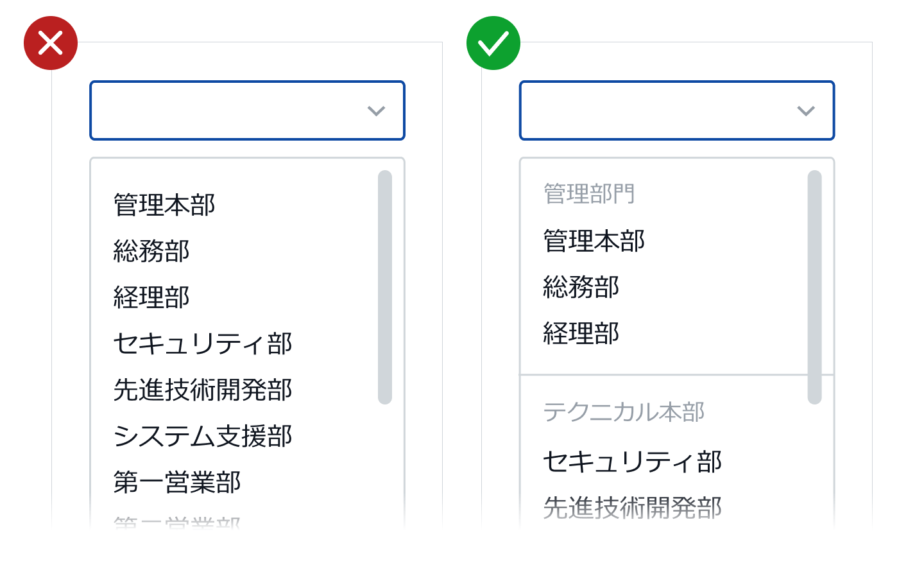The image size is (924, 565).
Task: Select セキュリティ部 in the left list
Action: [x=203, y=343]
